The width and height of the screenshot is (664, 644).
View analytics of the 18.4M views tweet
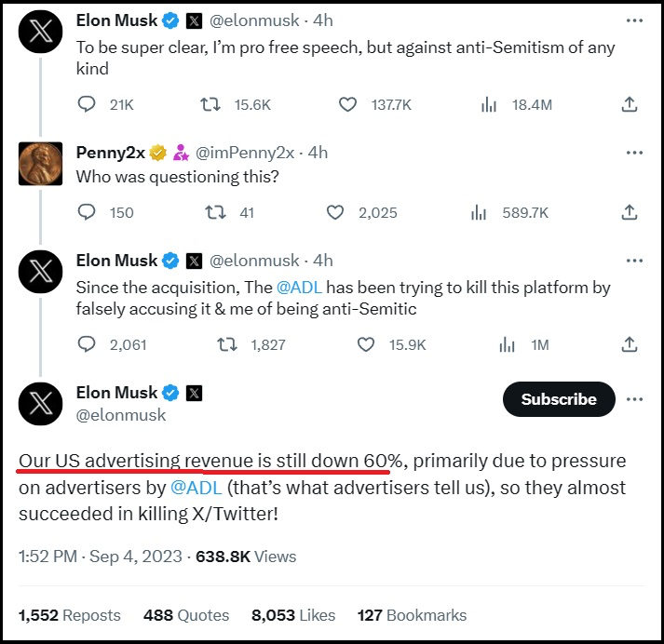(489, 105)
